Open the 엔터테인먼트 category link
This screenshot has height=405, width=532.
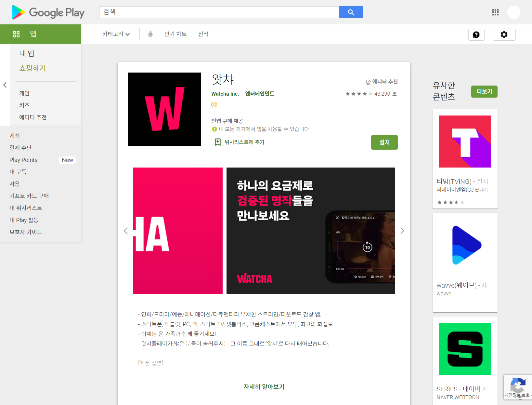tap(260, 94)
